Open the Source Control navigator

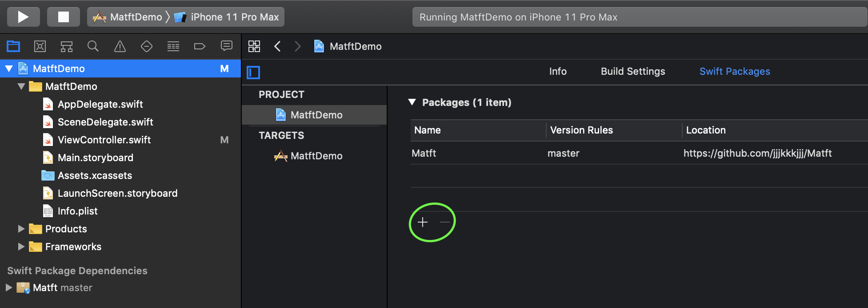[40, 46]
